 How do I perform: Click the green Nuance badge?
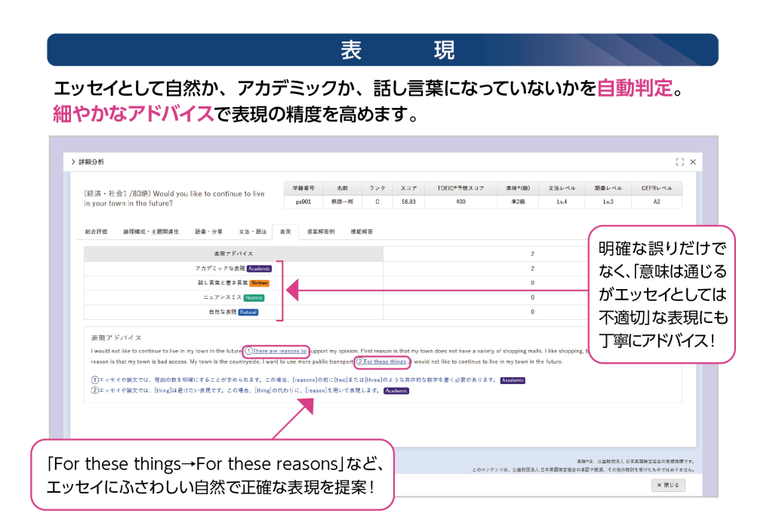[x=254, y=297]
